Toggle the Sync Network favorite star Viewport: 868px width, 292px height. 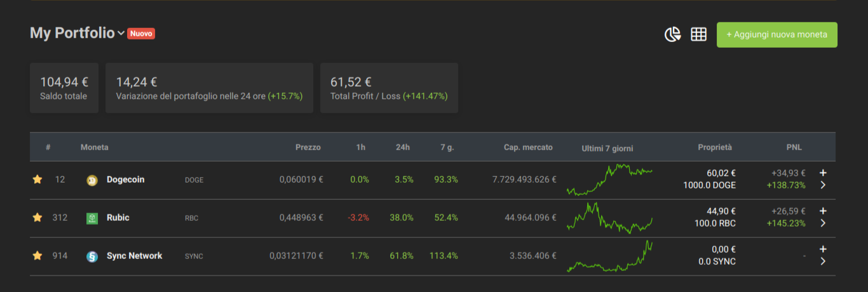tap(37, 256)
